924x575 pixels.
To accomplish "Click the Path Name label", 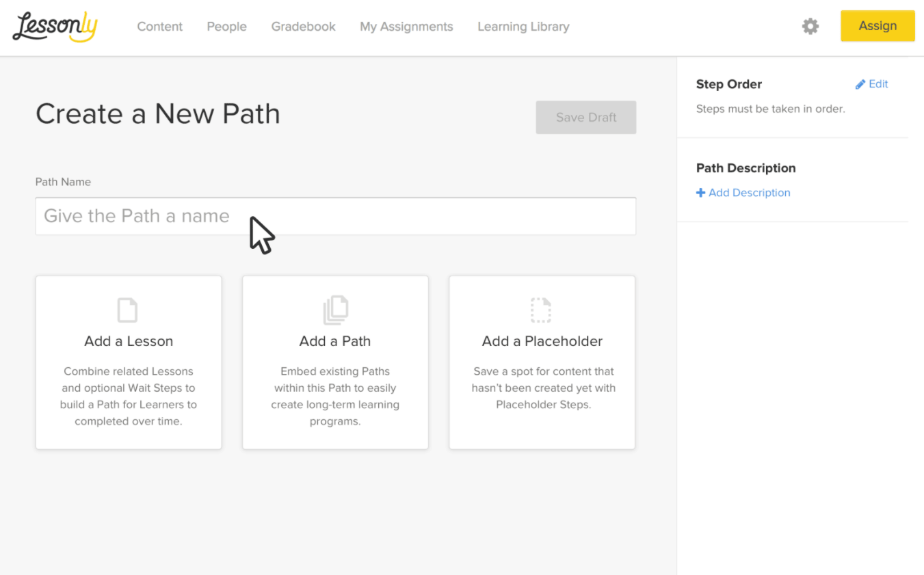I will (63, 182).
